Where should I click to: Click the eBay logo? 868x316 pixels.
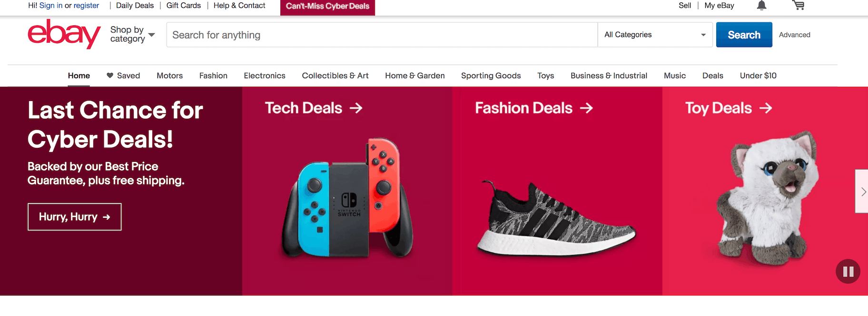tap(64, 34)
